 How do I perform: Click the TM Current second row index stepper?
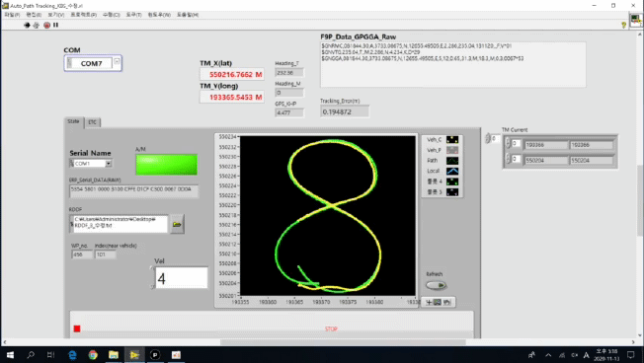[508, 159]
